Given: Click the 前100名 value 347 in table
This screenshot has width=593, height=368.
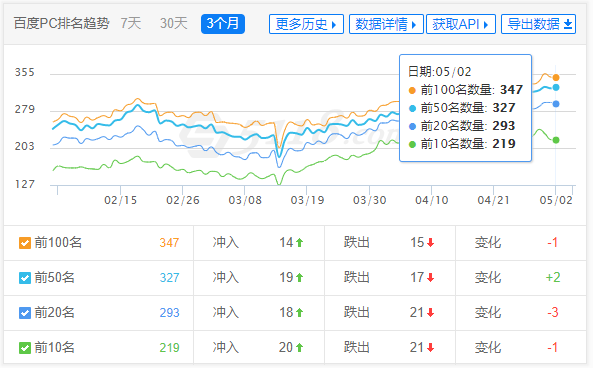Looking at the screenshot, I should pyautogui.click(x=169, y=242).
